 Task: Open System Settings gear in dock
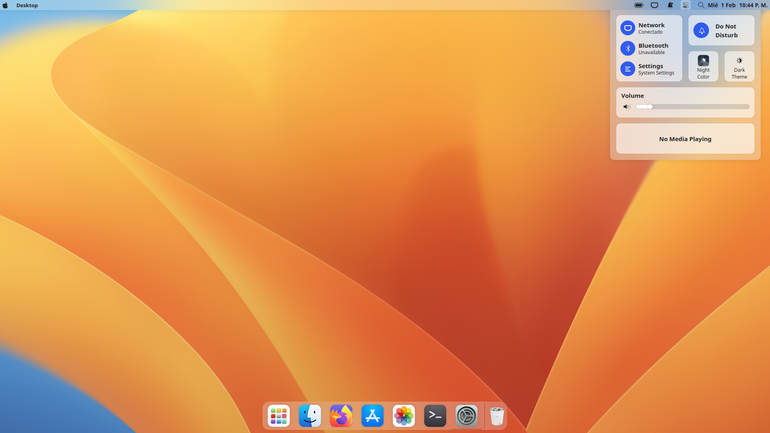click(467, 416)
